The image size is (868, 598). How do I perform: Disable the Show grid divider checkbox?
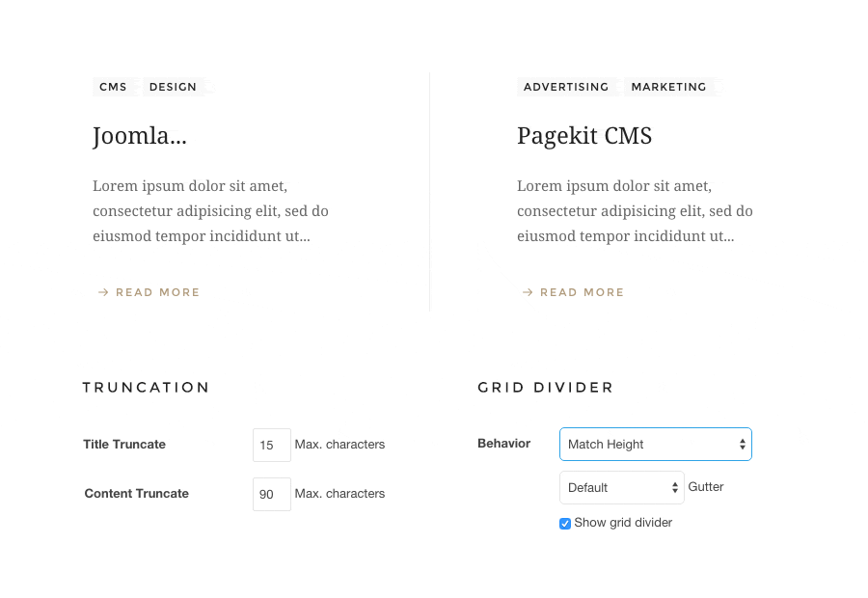pos(564,523)
